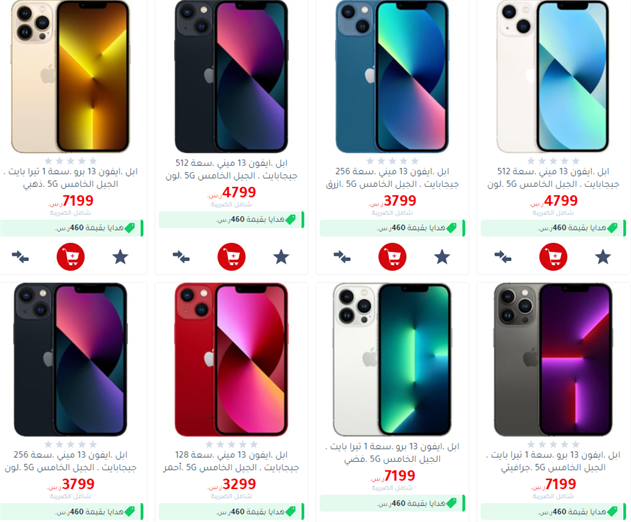Click gifts worth 460 banner under silver iPhone
The width and height of the screenshot is (631, 522).
coord(392,503)
